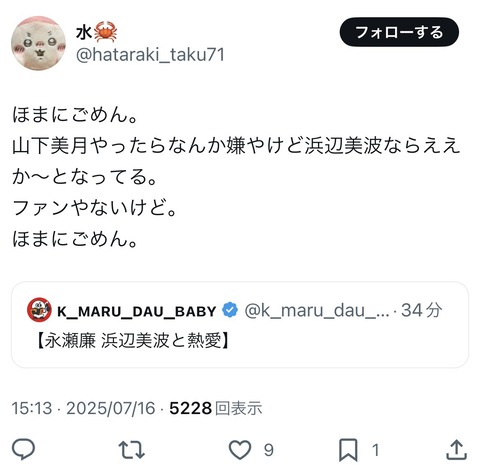Bookmark the tweet with bookmark icon
Screen dimensions: 480x474
348,450
